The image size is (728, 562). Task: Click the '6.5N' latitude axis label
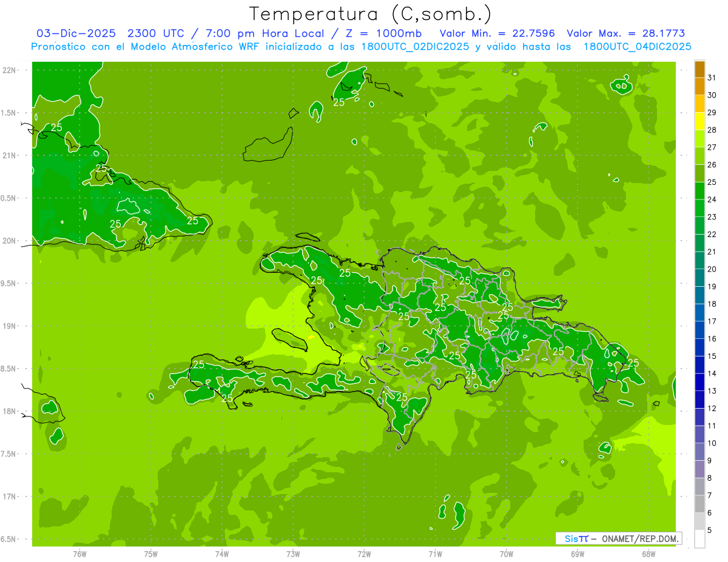tap(9, 539)
